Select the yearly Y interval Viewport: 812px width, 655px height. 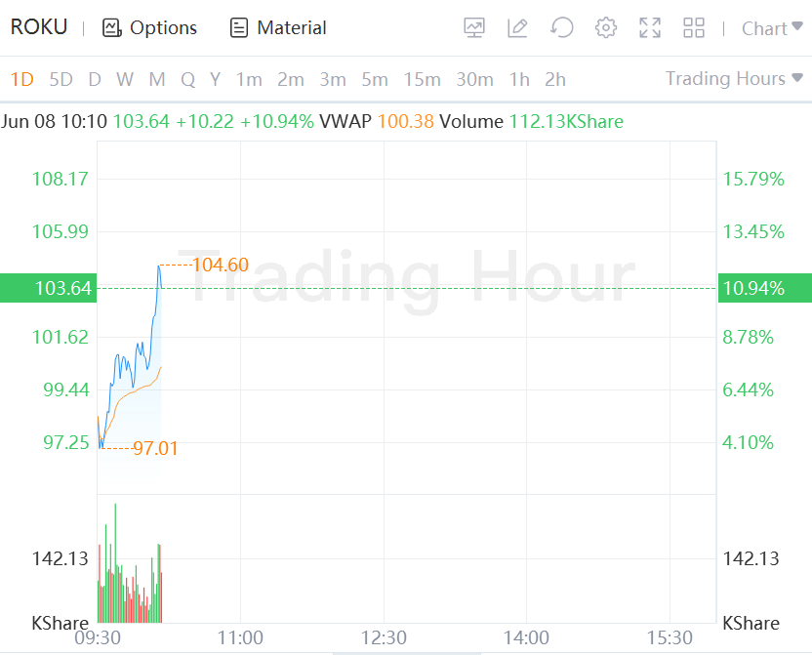[215, 79]
